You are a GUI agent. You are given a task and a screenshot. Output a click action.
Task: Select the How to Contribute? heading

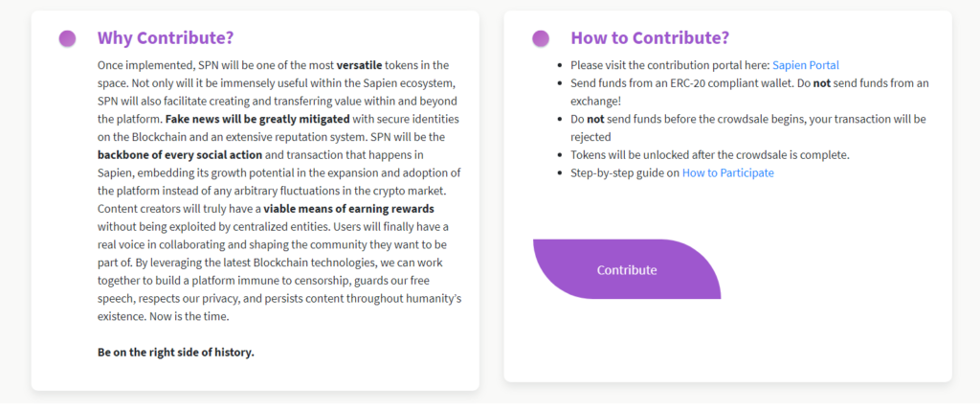(650, 38)
